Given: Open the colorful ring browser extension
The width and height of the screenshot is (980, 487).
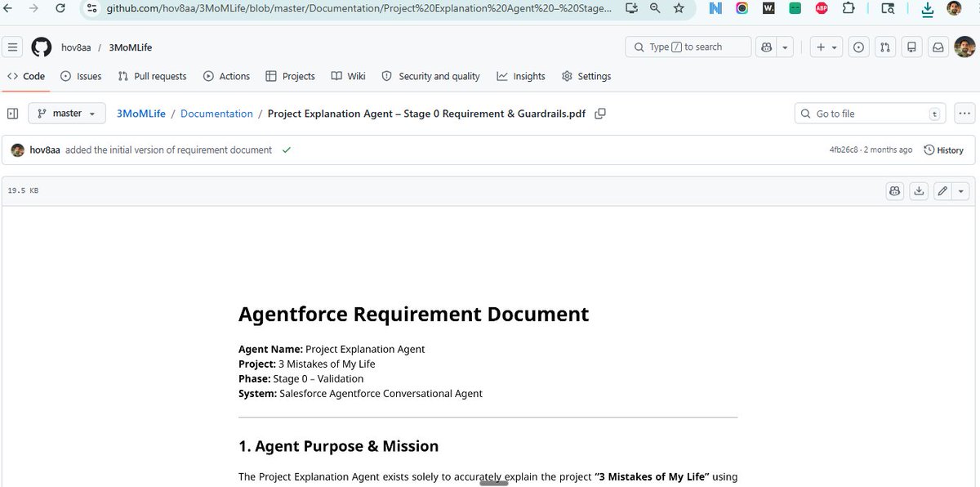Looking at the screenshot, I should click(742, 8).
